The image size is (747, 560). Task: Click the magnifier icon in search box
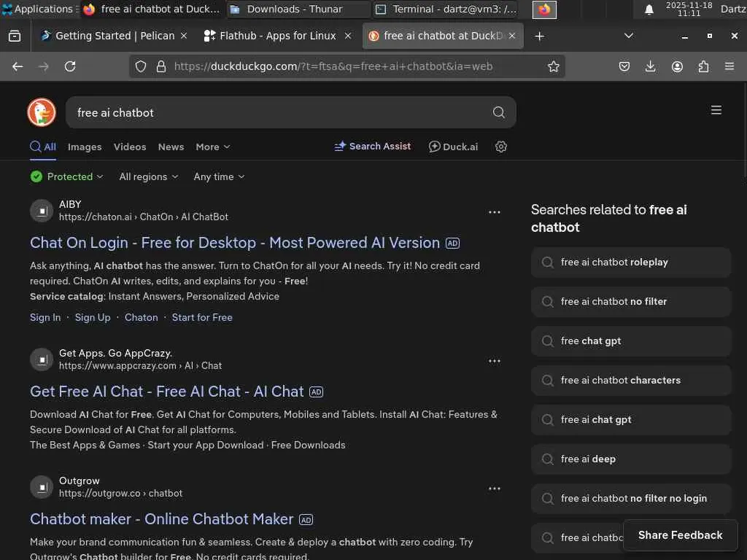pos(498,112)
